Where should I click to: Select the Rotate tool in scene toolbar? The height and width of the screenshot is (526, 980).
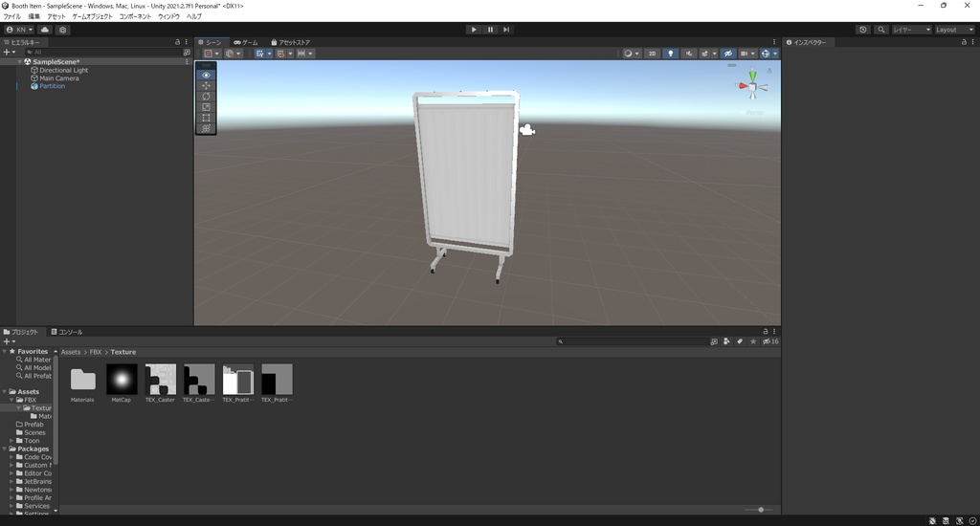pos(206,97)
